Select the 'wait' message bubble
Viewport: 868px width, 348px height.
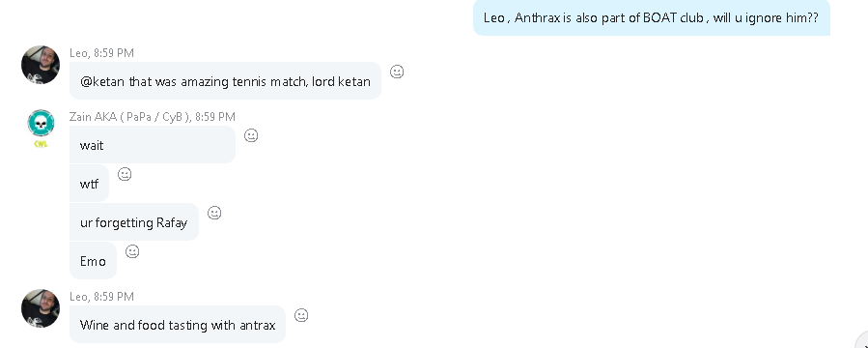point(153,145)
